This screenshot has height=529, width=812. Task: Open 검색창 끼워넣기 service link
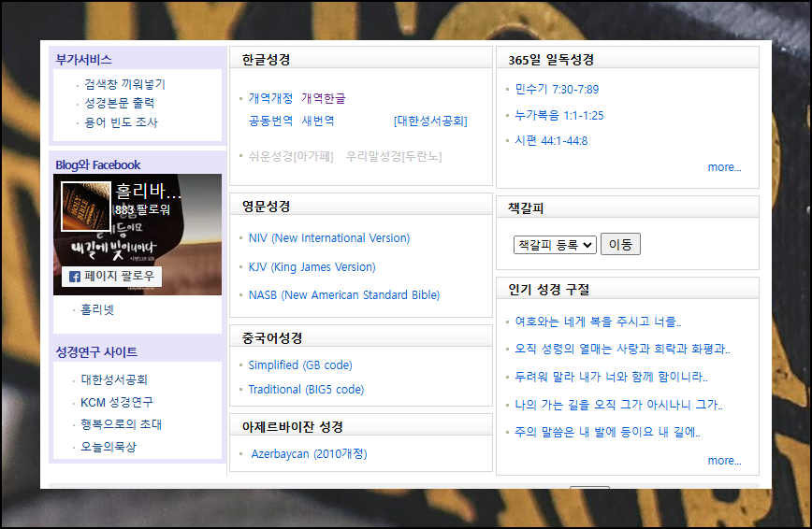(124, 84)
